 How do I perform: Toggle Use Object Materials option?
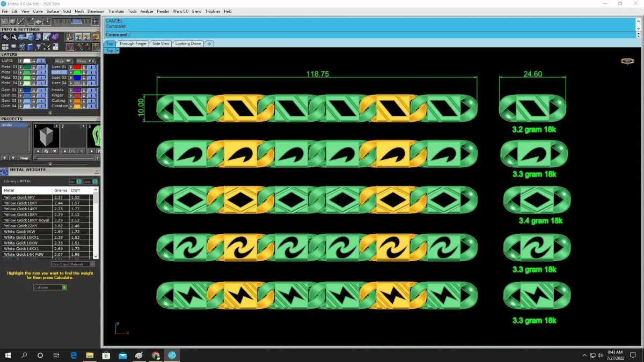tap(73, 264)
